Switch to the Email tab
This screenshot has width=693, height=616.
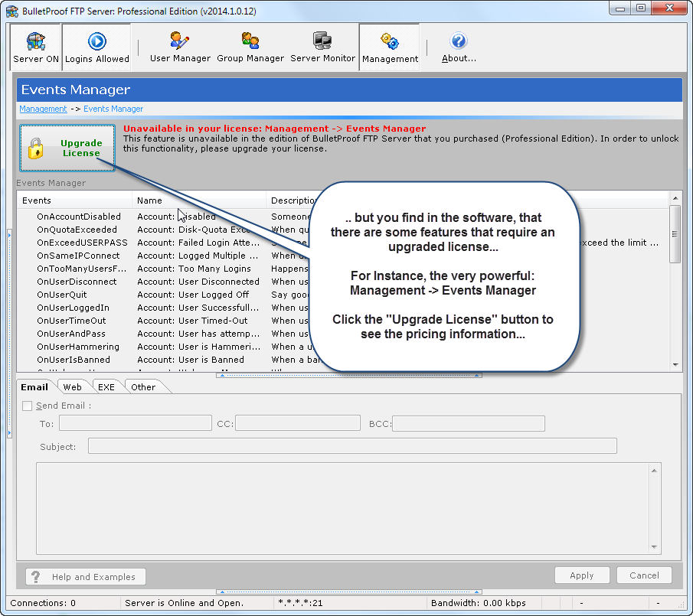tap(34, 387)
